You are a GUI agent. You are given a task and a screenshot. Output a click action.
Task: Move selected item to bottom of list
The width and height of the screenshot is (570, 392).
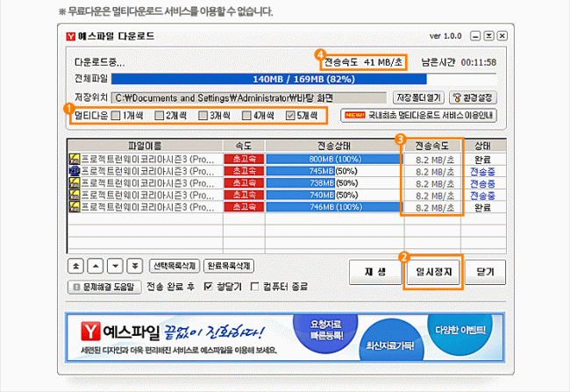click(x=135, y=267)
